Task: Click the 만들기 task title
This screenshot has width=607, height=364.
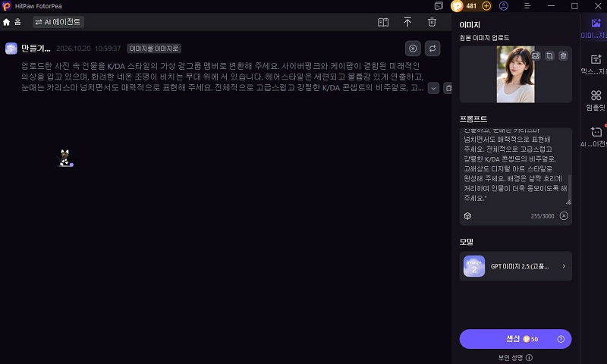Action: tap(36, 49)
